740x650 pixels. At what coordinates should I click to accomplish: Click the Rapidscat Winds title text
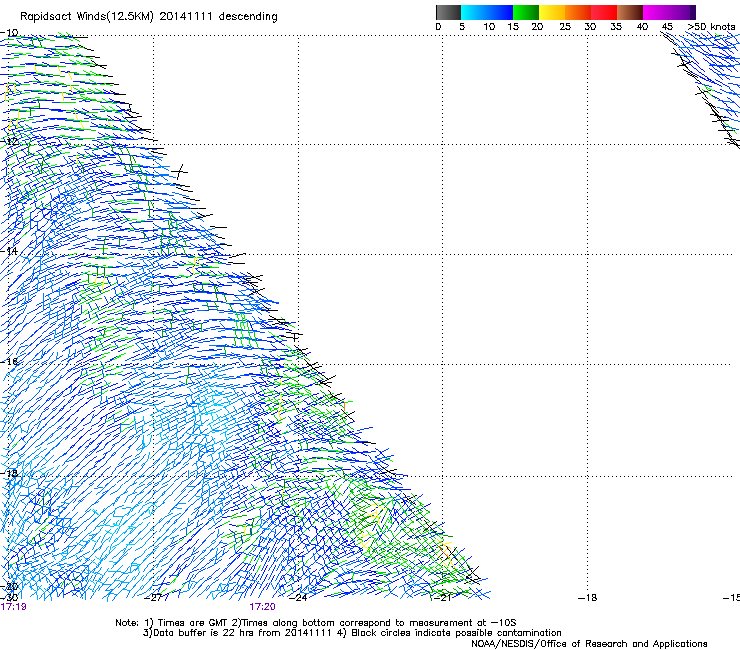pyautogui.click(x=149, y=17)
